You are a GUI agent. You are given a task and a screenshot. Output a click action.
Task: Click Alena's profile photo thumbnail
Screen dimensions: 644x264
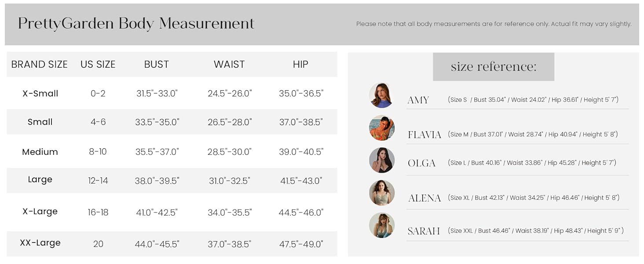pos(381,193)
